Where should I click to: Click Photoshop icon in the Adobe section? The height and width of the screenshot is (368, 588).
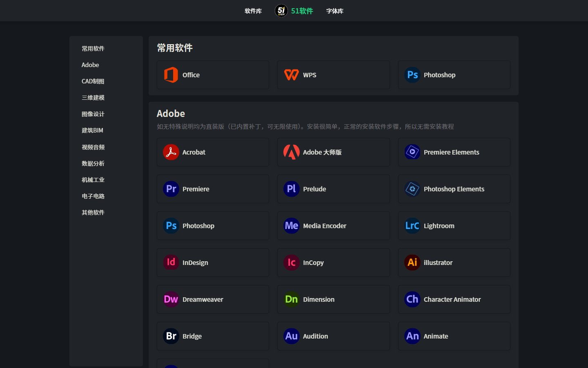171,226
